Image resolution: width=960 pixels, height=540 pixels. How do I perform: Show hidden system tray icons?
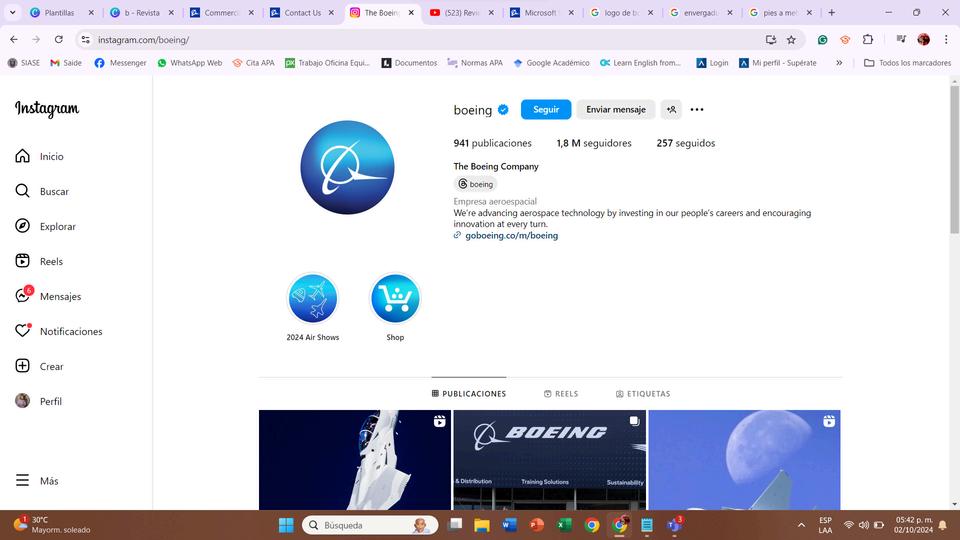tap(801, 525)
